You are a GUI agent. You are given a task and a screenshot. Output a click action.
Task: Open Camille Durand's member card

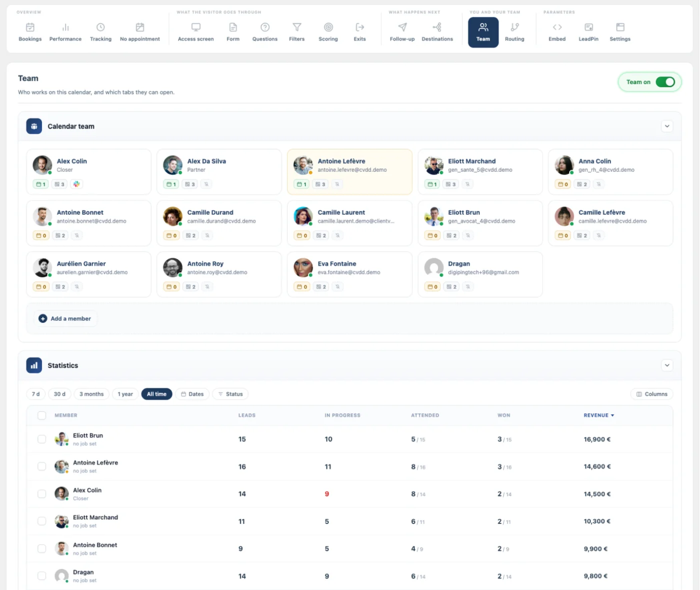click(x=219, y=223)
